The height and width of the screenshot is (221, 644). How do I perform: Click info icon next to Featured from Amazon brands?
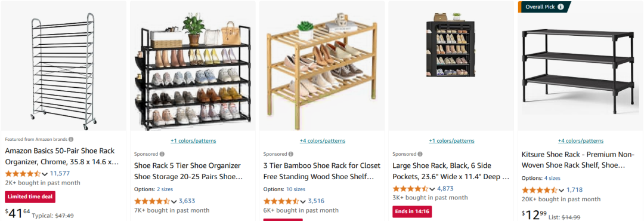71,139
